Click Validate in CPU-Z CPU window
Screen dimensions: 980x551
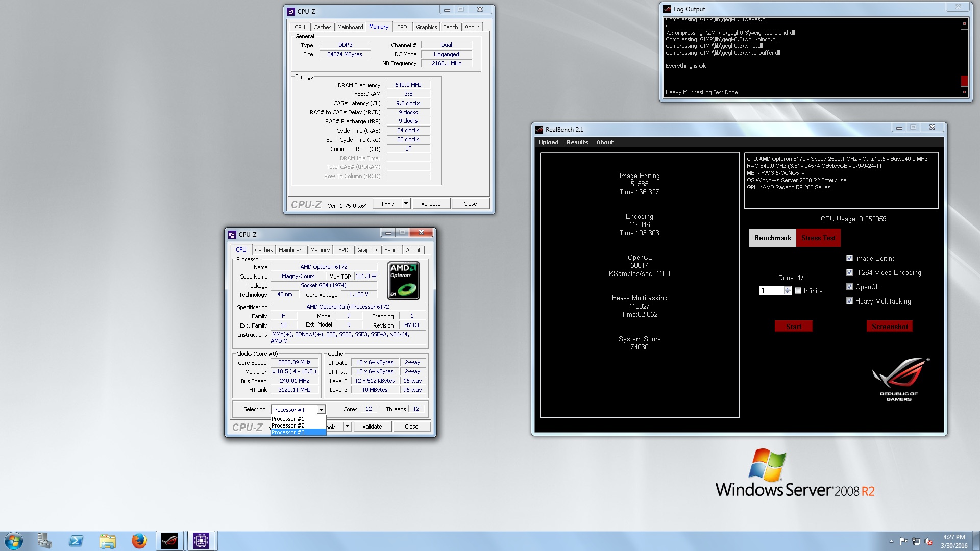372,427
